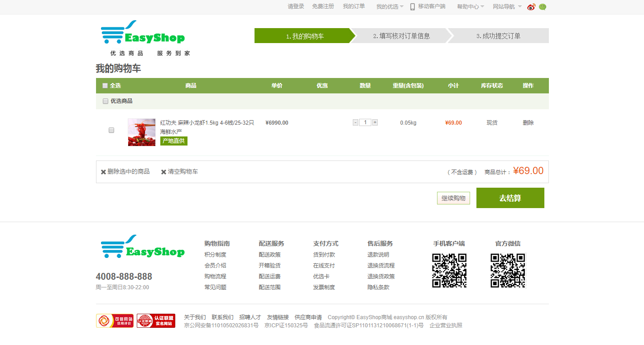Increase quantity with the plus button
The image size is (644, 345).
(375, 122)
